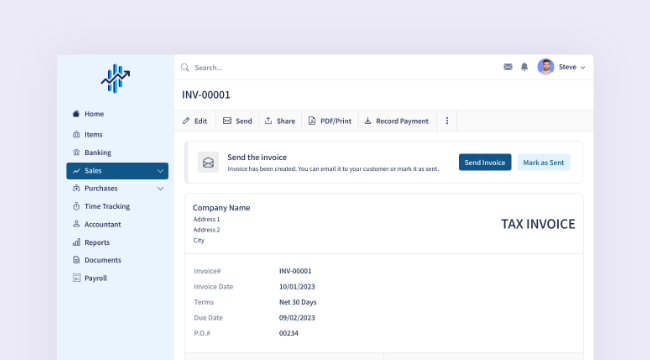650x360 pixels.
Task: Open the Items menu item
Action: click(x=93, y=134)
